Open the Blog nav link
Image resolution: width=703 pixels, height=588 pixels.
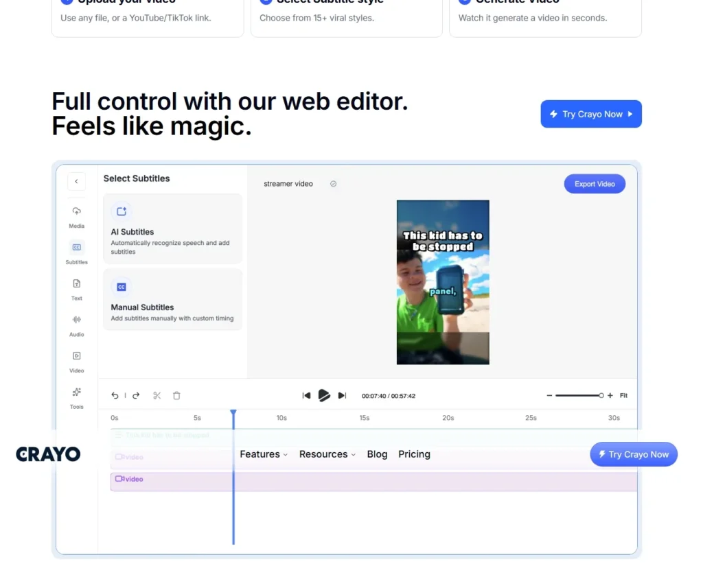pos(377,454)
